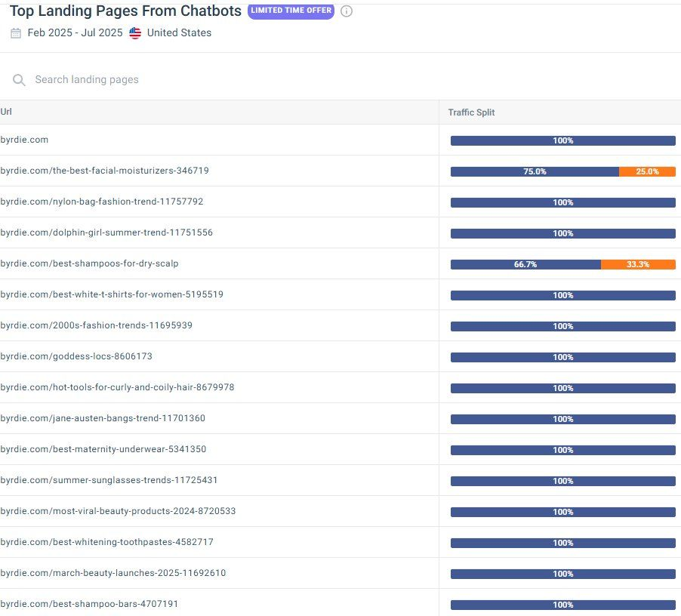Screen dimensions: 681x616
Task: Click the search magnifier icon
Action: 19,80
